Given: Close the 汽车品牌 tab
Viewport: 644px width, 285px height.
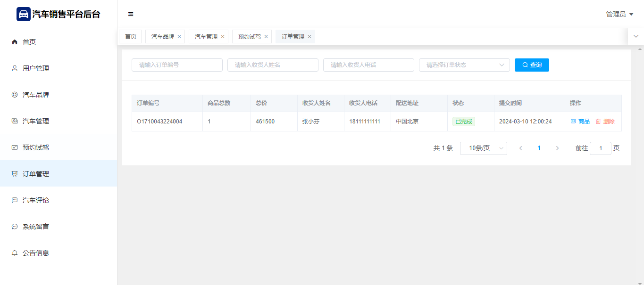Looking at the screenshot, I should point(179,37).
